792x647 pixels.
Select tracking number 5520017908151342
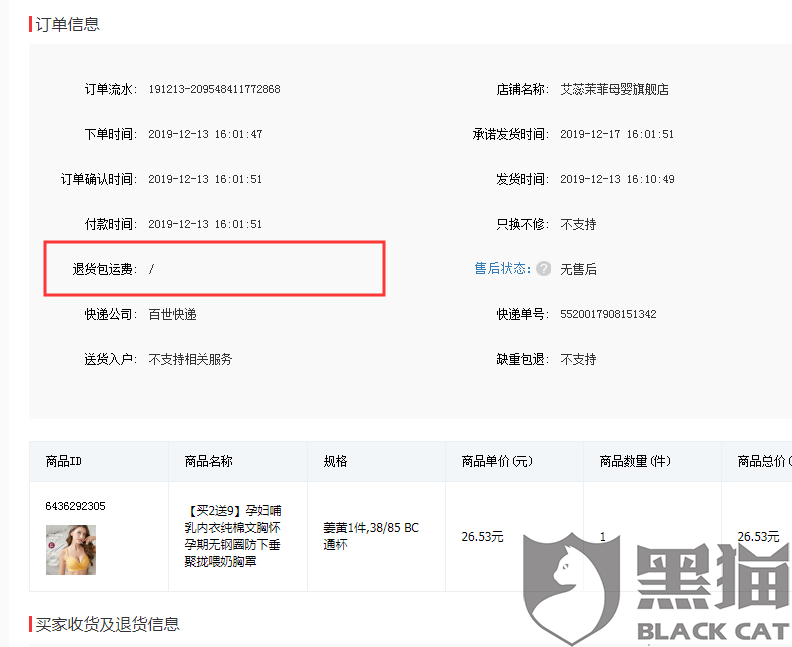click(x=608, y=314)
